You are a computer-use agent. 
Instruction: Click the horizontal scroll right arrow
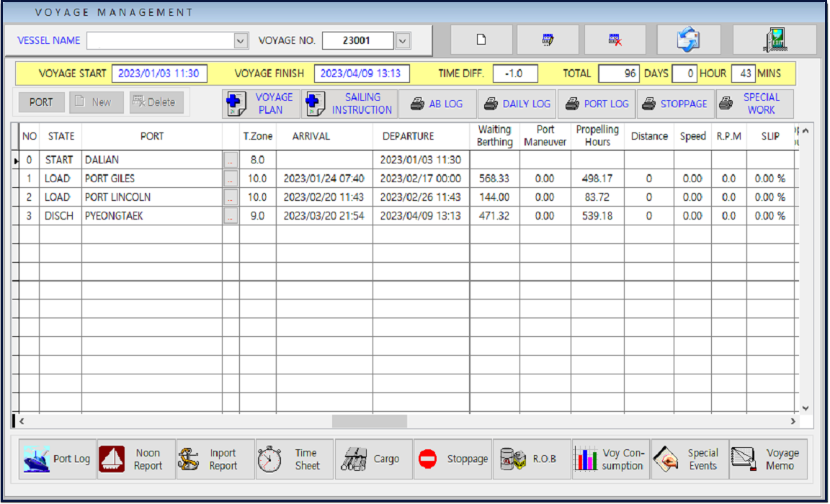pos(793,421)
